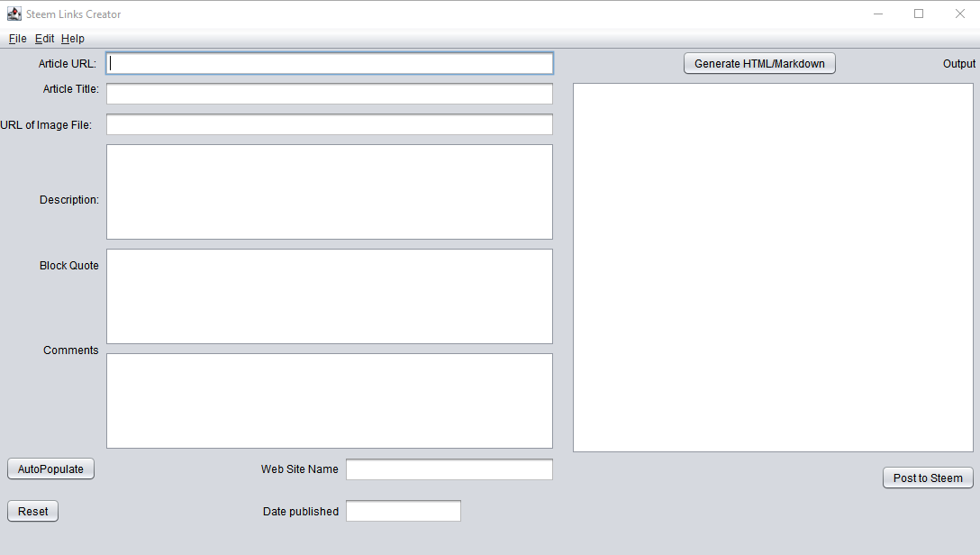Click inside the Description text area
This screenshot has height=555, width=980.
330,192
